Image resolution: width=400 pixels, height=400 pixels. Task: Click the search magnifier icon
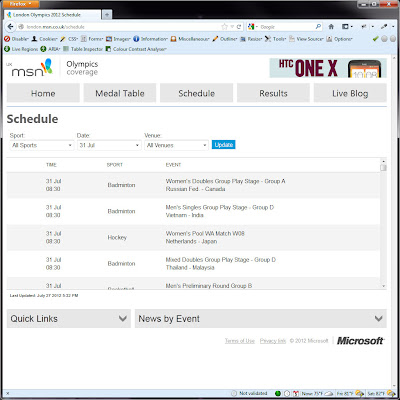(318, 26)
